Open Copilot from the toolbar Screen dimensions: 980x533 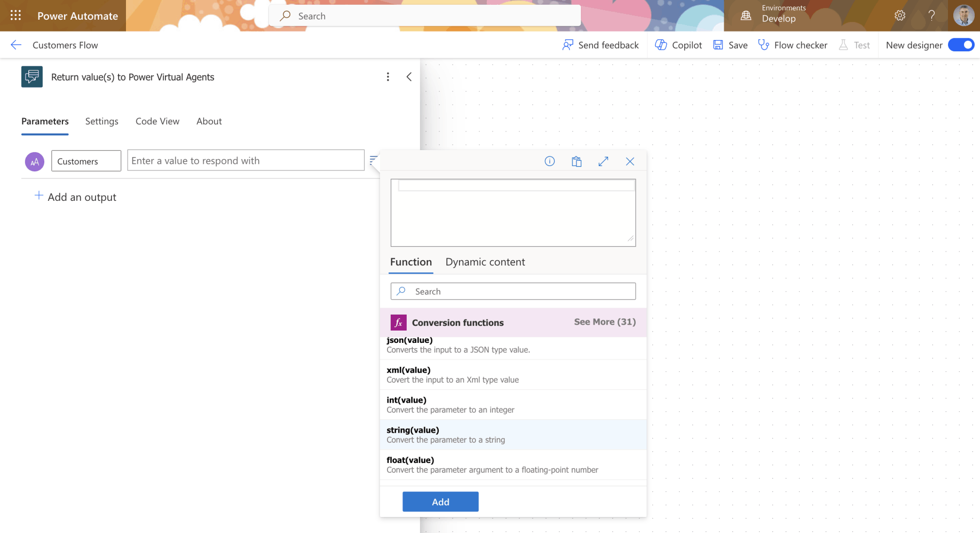pos(678,45)
